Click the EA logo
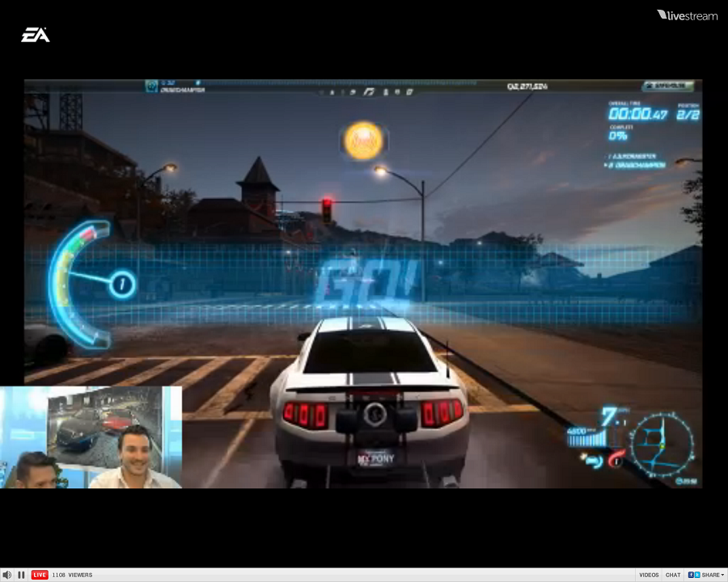Screen dimensions: 728x582 click(x=36, y=35)
